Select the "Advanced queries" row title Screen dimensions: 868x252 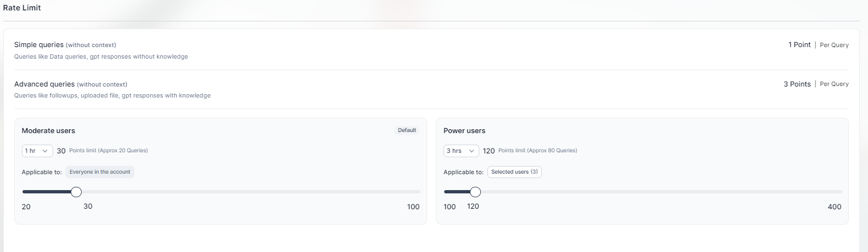44,84
